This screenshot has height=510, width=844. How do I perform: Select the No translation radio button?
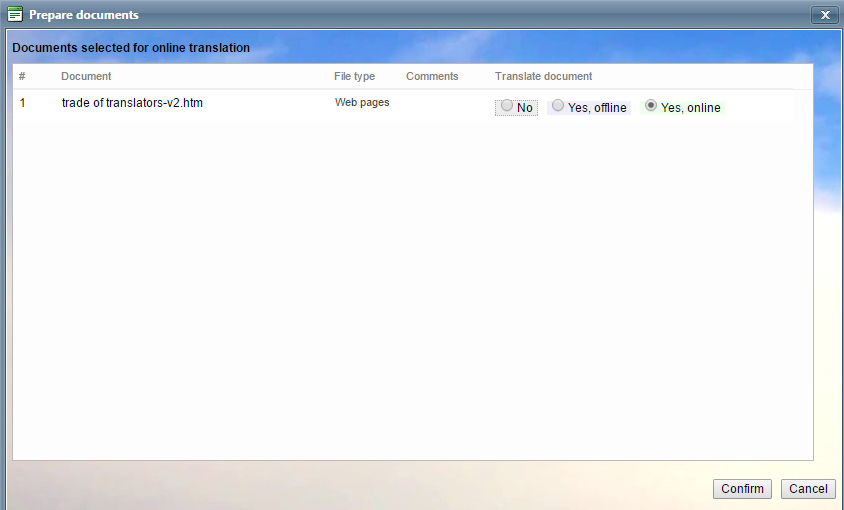tap(507, 105)
